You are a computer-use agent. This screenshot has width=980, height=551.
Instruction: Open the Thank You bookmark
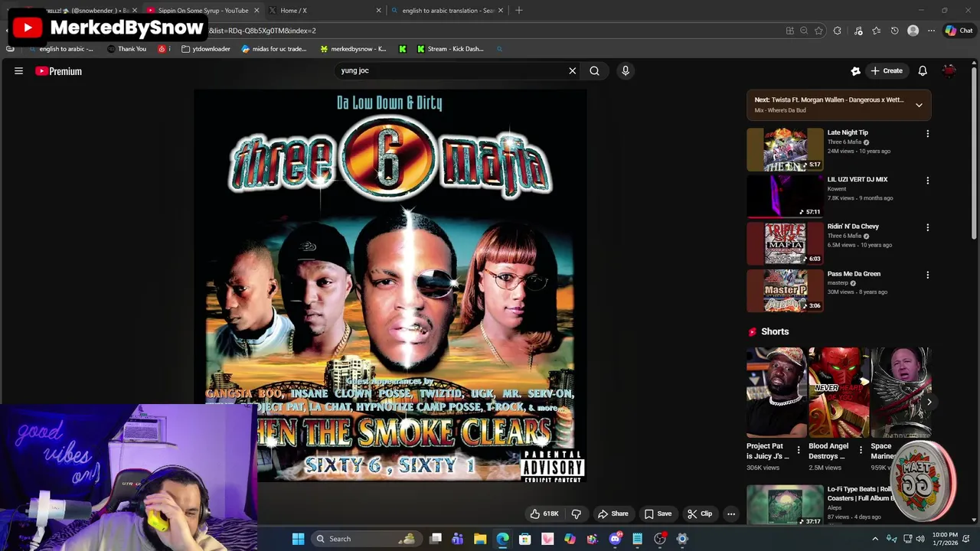pyautogui.click(x=127, y=49)
